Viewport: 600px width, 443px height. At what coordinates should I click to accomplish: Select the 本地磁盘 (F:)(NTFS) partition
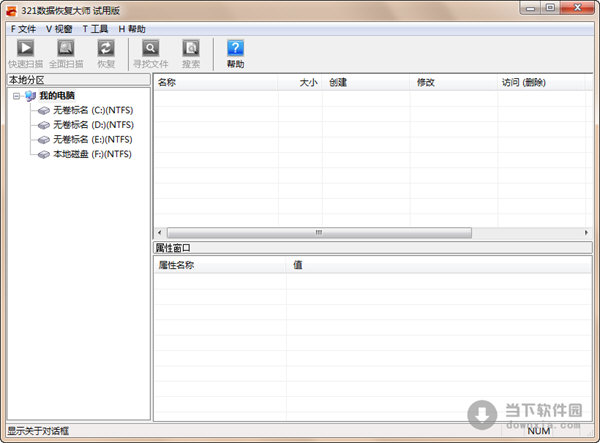[92, 154]
